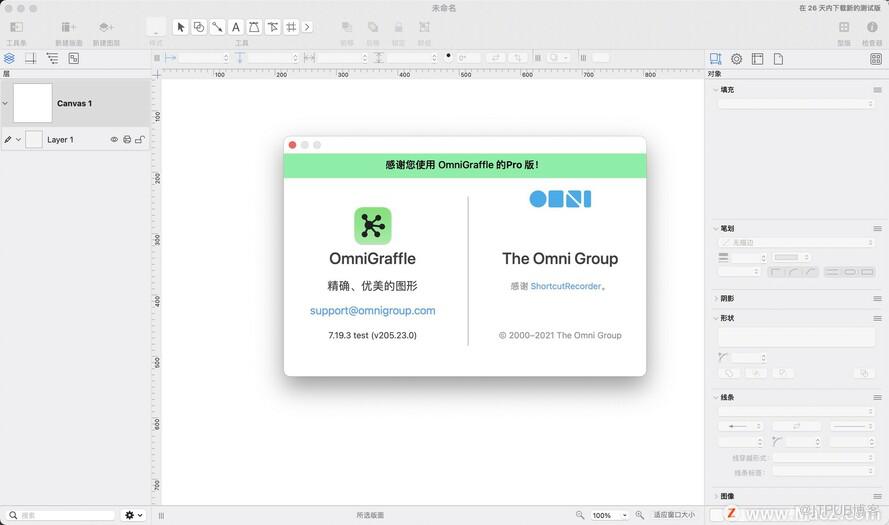Open the ShortcutRecorder link
The width and height of the screenshot is (889, 525).
[565, 286]
